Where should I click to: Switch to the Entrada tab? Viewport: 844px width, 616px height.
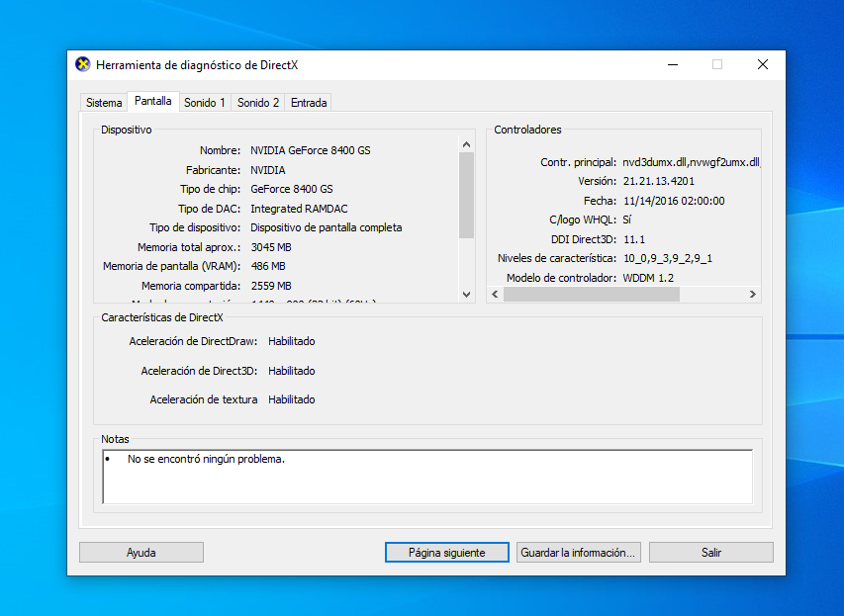(x=309, y=103)
